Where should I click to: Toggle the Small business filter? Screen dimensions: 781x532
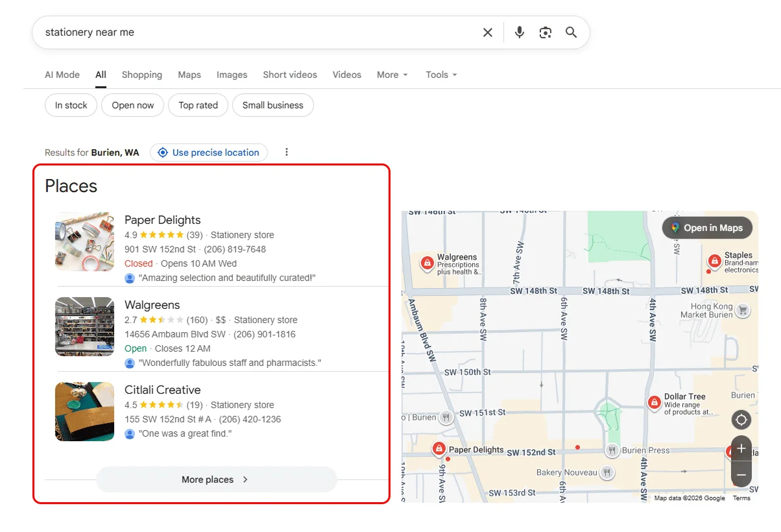(x=272, y=104)
